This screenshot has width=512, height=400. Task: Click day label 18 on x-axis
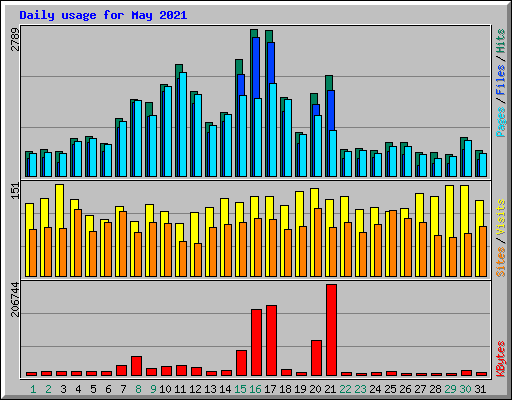285,389
